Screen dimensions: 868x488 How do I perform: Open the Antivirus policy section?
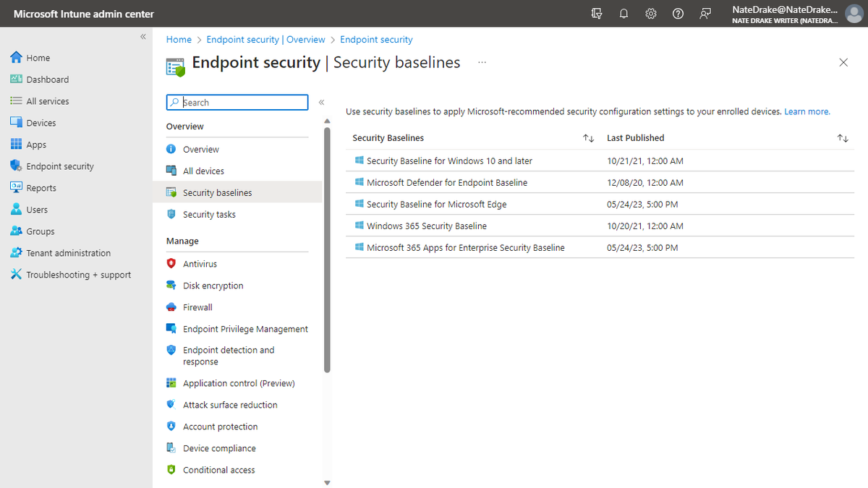tap(202, 263)
